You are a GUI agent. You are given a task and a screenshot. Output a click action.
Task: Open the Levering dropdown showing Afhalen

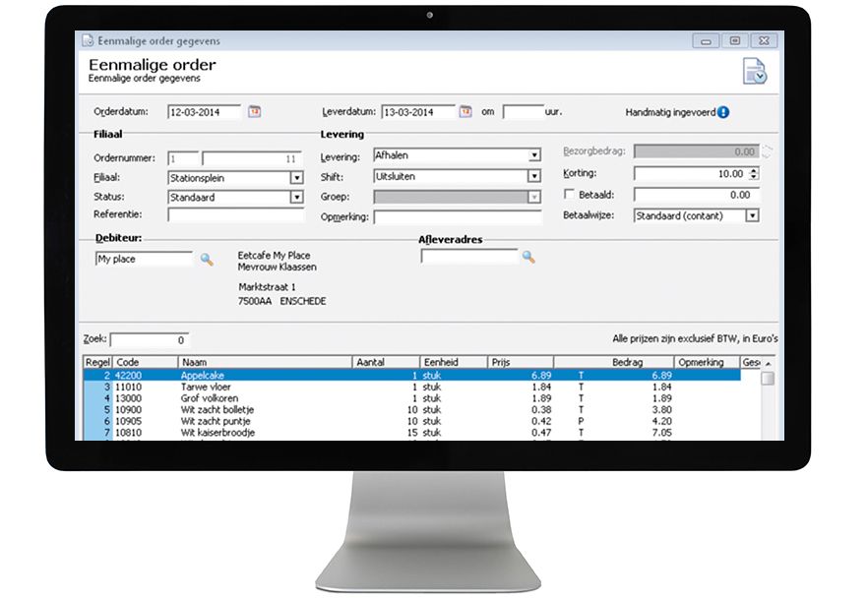click(534, 154)
